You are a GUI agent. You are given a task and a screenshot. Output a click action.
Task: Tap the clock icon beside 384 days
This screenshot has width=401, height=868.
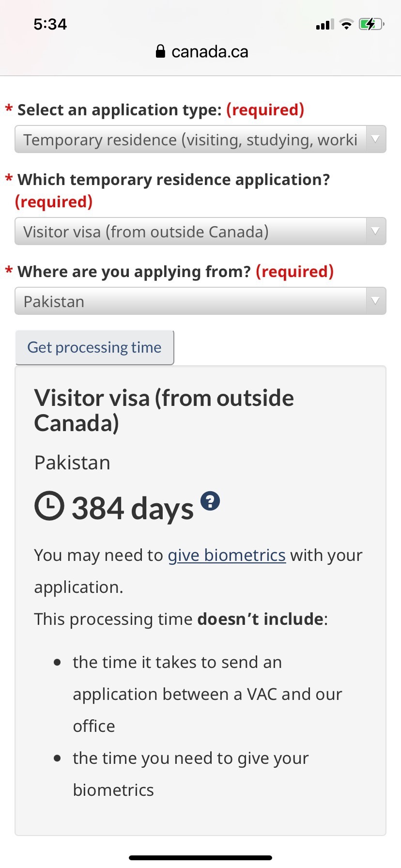pos(49,506)
